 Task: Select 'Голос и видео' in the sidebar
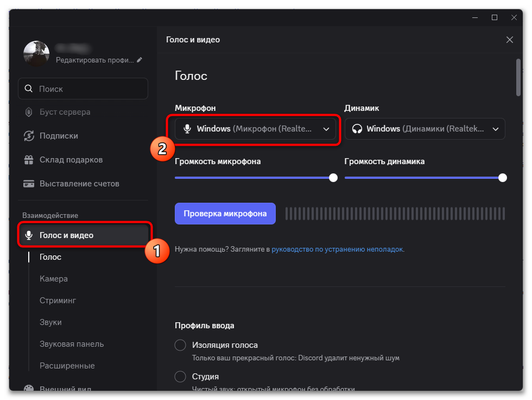point(84,235)
